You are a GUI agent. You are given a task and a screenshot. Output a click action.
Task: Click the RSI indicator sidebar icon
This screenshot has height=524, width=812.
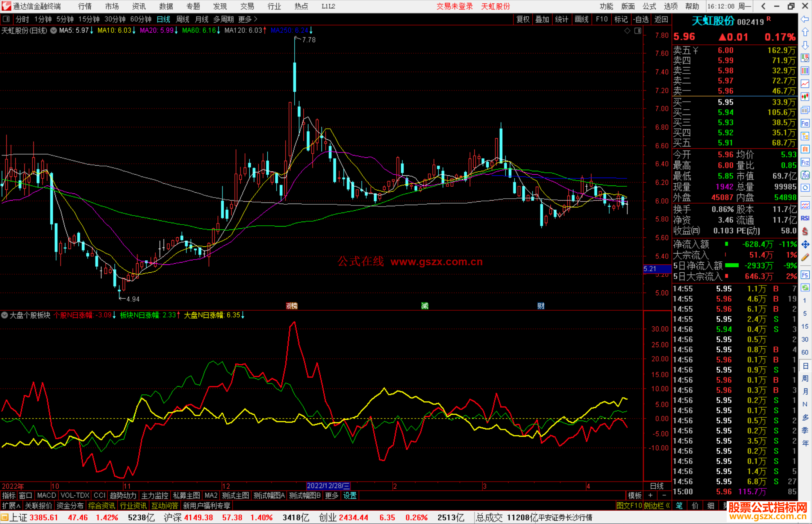point(805,218)
